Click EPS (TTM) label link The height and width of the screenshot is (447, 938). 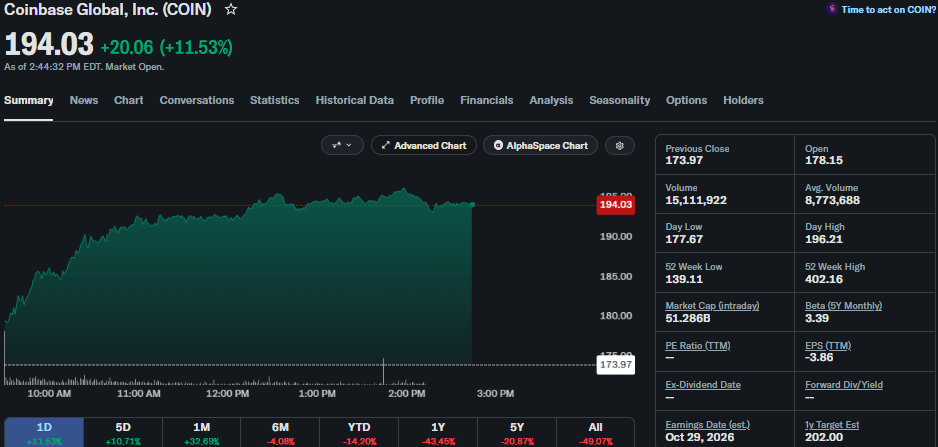click(828, 345)
